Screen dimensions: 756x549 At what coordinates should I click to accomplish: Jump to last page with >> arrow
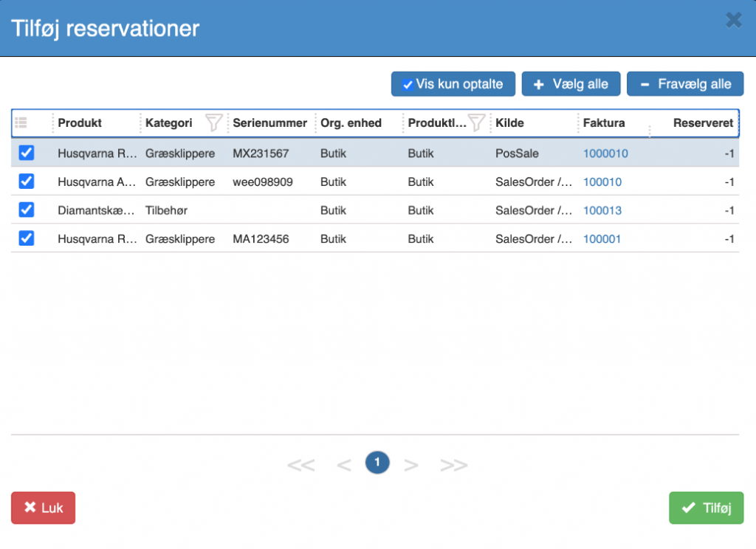454,465
